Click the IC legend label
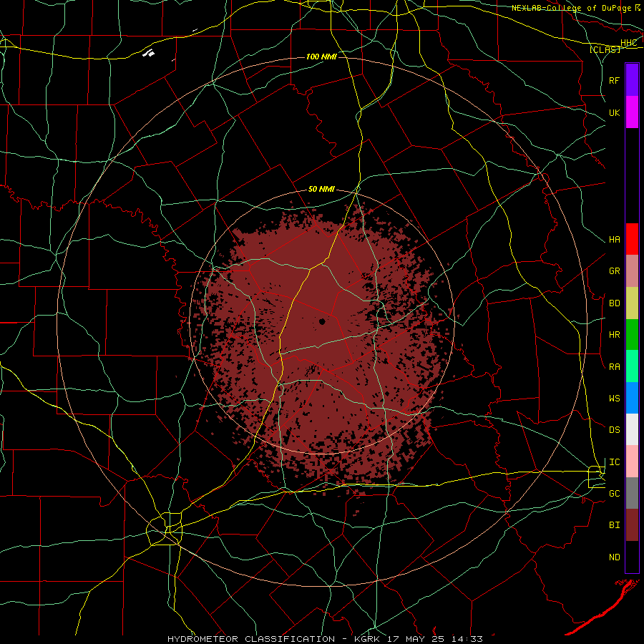Image resolution: width=644 pixels, height=644 pixels. (x=615, y=462)
